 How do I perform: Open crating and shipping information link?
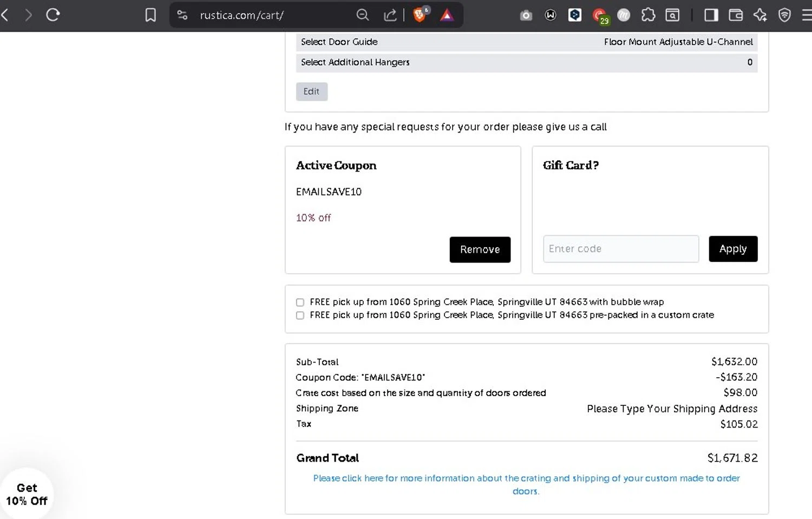pos(526,484)
